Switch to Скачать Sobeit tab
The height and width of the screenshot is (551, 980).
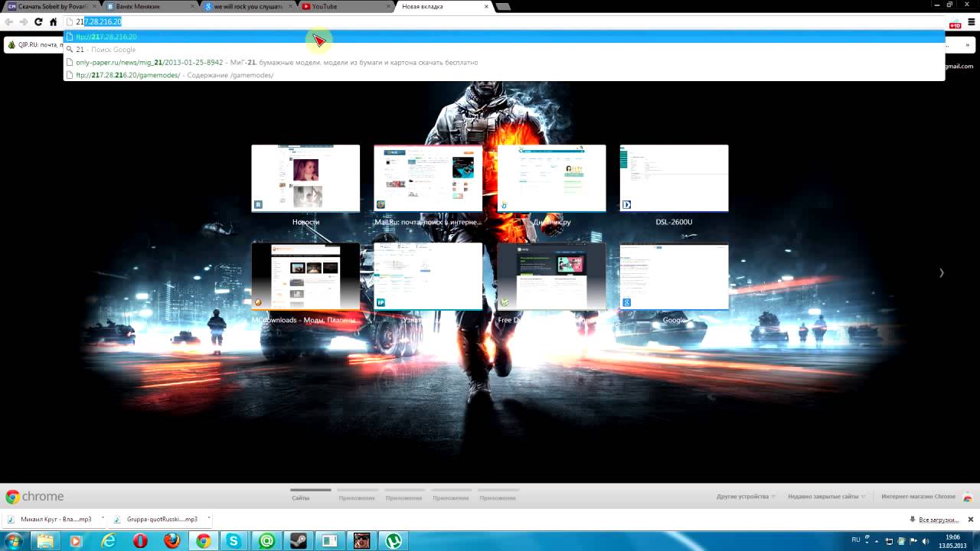pos(51,7)
